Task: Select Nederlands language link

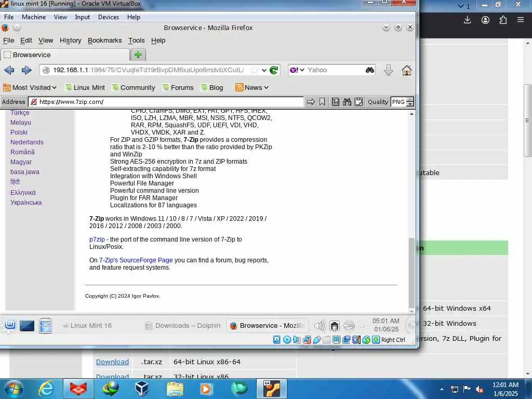Action: 27,142
